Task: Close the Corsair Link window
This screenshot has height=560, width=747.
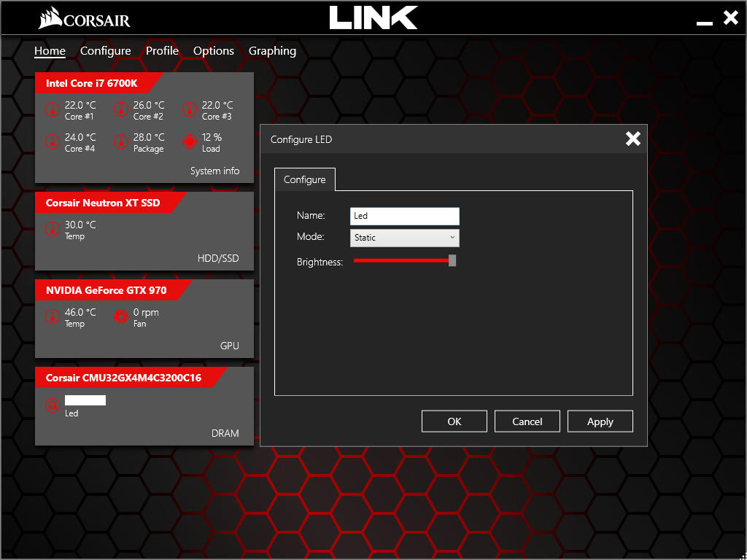Action: click(x=730, y=18)
